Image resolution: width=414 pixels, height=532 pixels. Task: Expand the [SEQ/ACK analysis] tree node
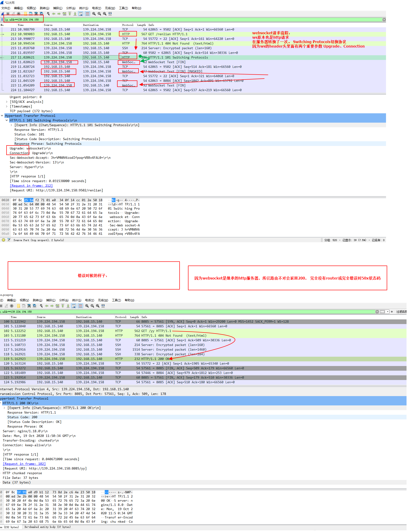[7, 102]
